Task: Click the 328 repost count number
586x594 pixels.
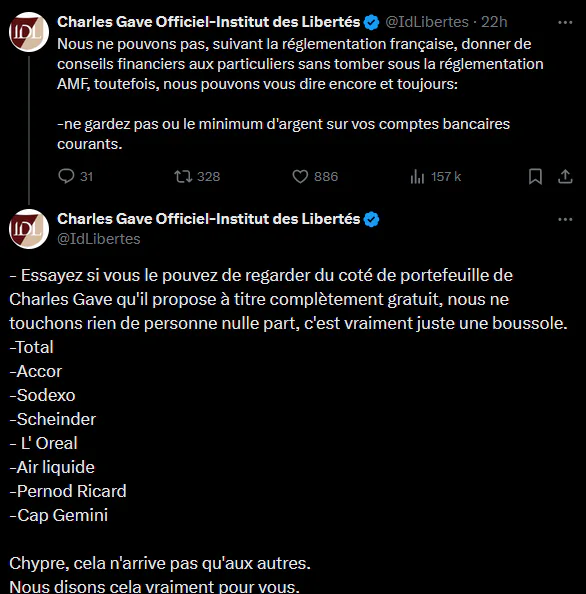Action: (209, 177)
